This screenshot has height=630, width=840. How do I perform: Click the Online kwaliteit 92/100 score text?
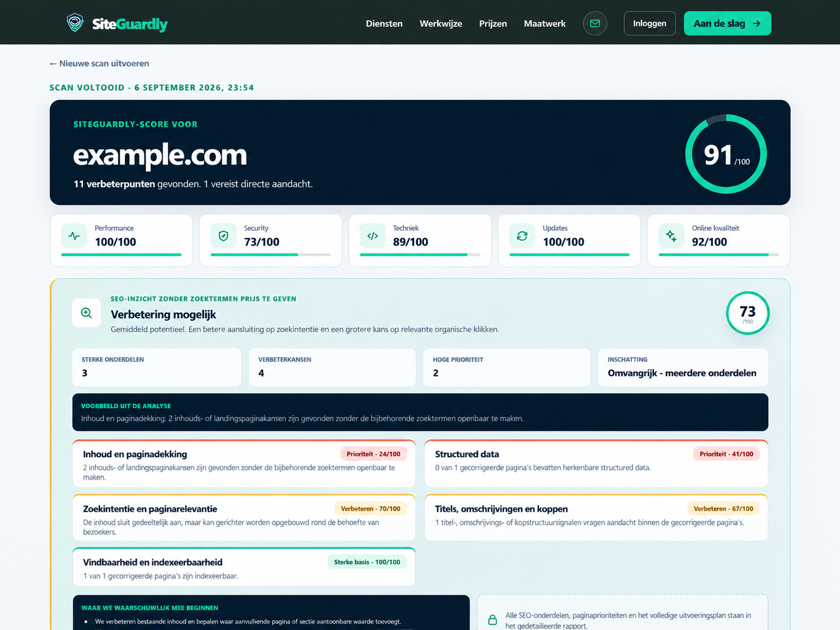[x=709, y=242]
